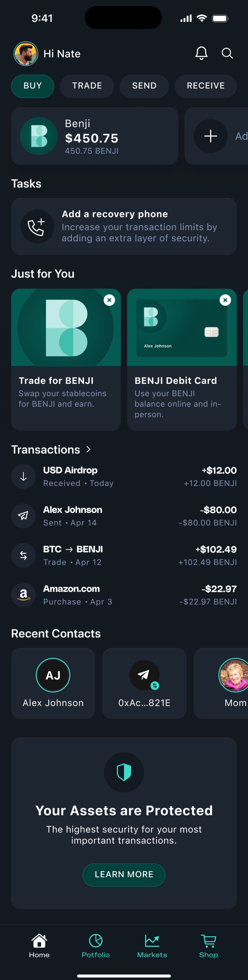Tap the SEND button
The width and height of the screenshot is (248, 980).
pos(144,86)
